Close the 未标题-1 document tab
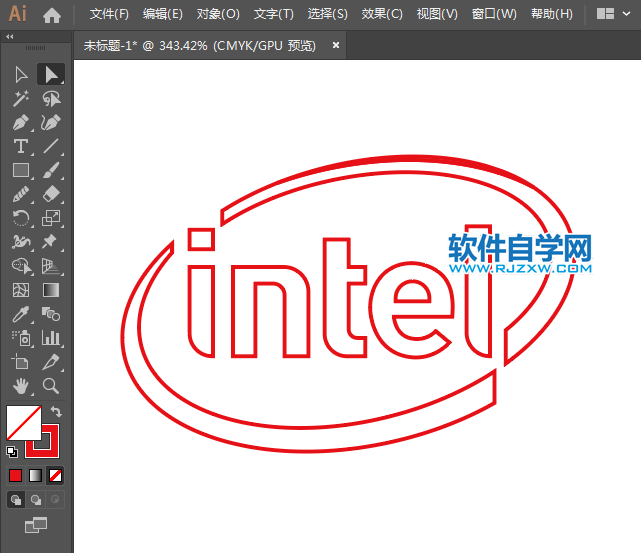Viewport: 641px width, 553px height. (336, 45)
